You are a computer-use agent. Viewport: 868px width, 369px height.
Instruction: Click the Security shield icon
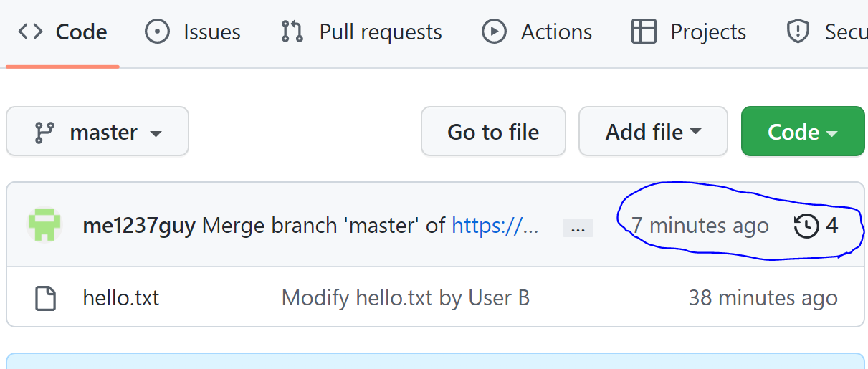click(x=798, y=32)
